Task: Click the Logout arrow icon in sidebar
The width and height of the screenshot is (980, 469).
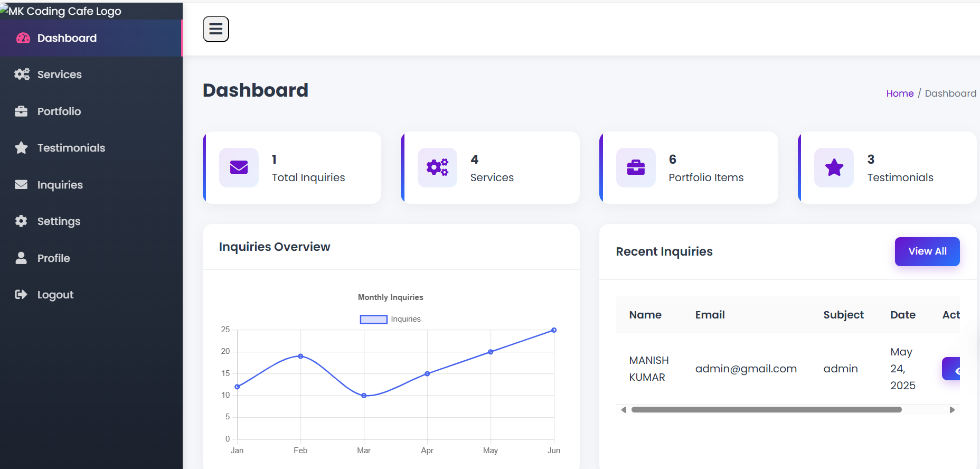Action: 21,295
